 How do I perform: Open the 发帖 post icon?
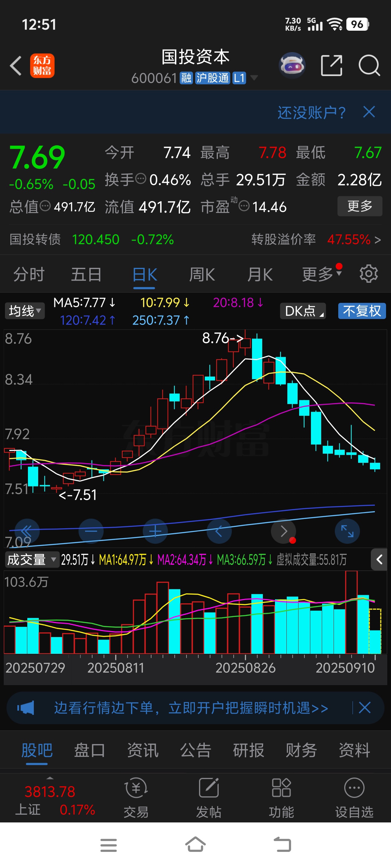click(209, 798)
